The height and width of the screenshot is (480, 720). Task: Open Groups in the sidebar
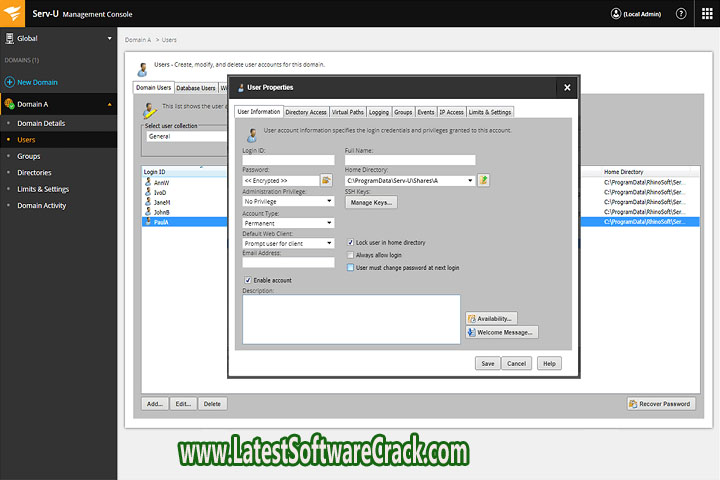tap(28, 156)
